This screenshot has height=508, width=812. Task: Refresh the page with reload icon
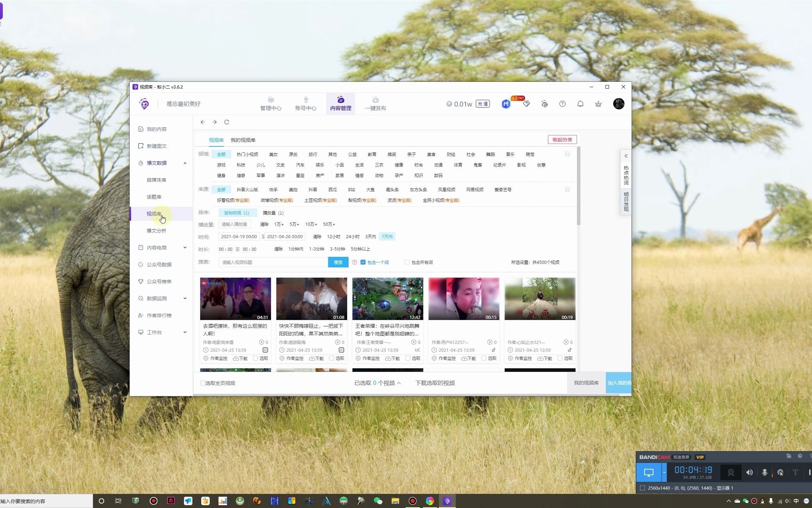pyautogui.click(x=227, y=122)
